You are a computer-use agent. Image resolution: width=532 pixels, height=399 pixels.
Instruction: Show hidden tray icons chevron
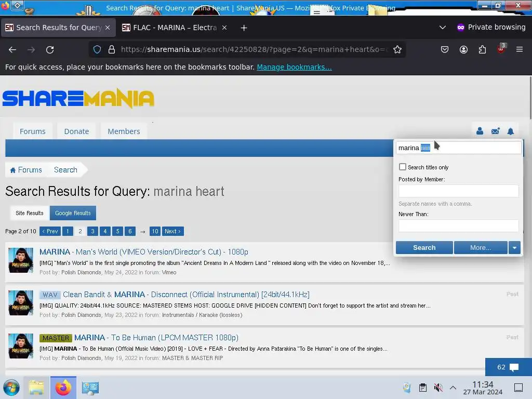tap(453, 388)
